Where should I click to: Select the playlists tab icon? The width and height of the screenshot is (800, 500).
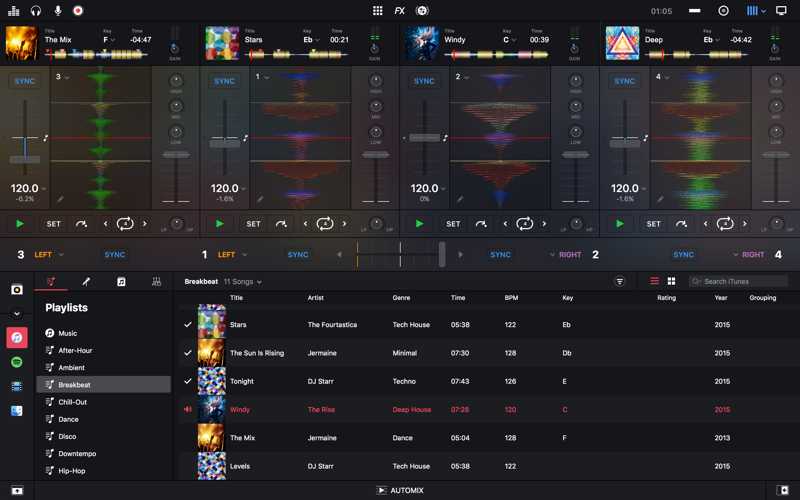coord(51,282)
